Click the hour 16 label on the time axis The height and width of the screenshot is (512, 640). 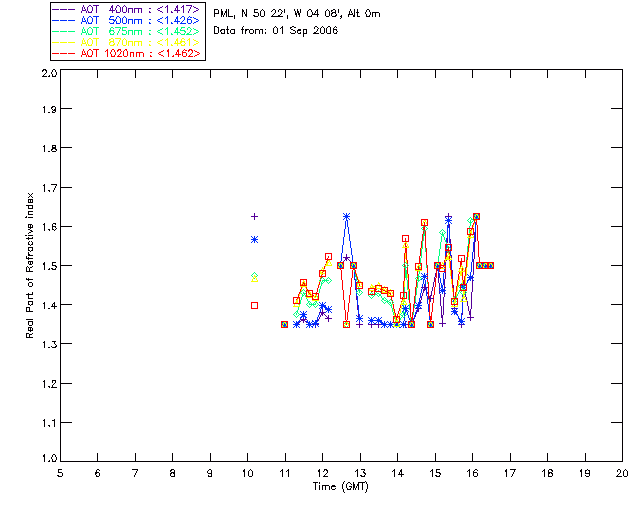[x=473, y=473]
